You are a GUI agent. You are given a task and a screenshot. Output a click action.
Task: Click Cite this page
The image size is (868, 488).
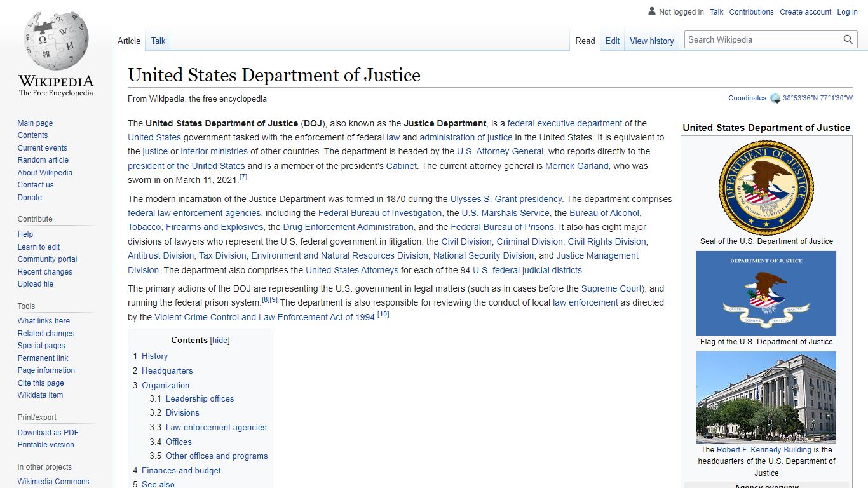[41, 383]
